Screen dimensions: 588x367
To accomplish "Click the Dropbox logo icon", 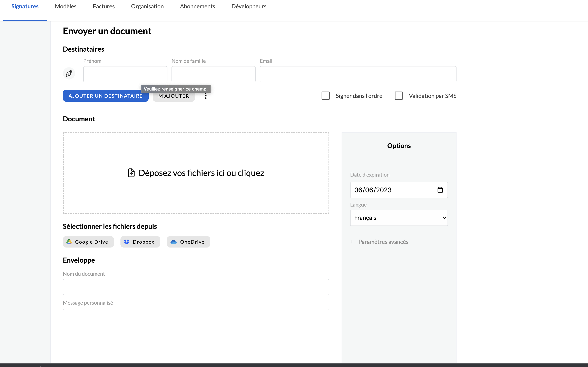I will click(127, 242).
